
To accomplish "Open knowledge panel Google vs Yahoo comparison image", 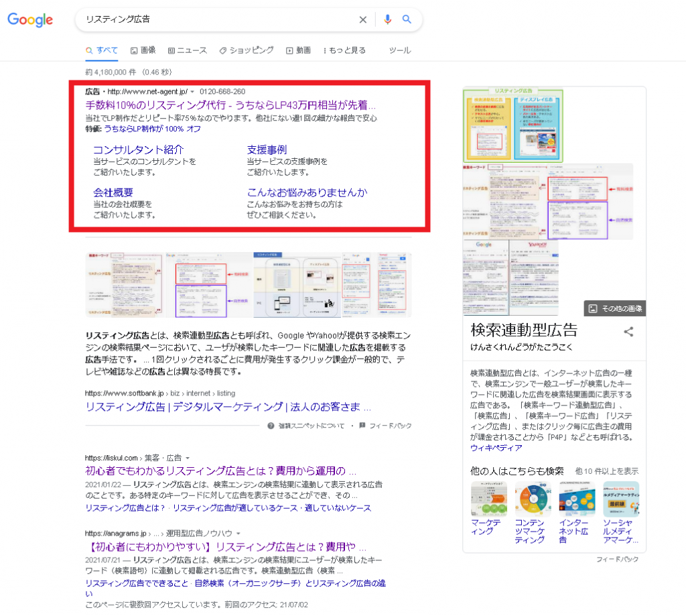I will (510, 278).
